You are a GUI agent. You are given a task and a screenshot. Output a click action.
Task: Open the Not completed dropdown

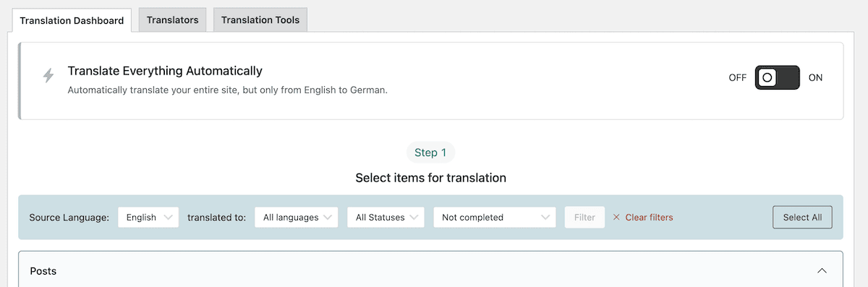(495, 217)
